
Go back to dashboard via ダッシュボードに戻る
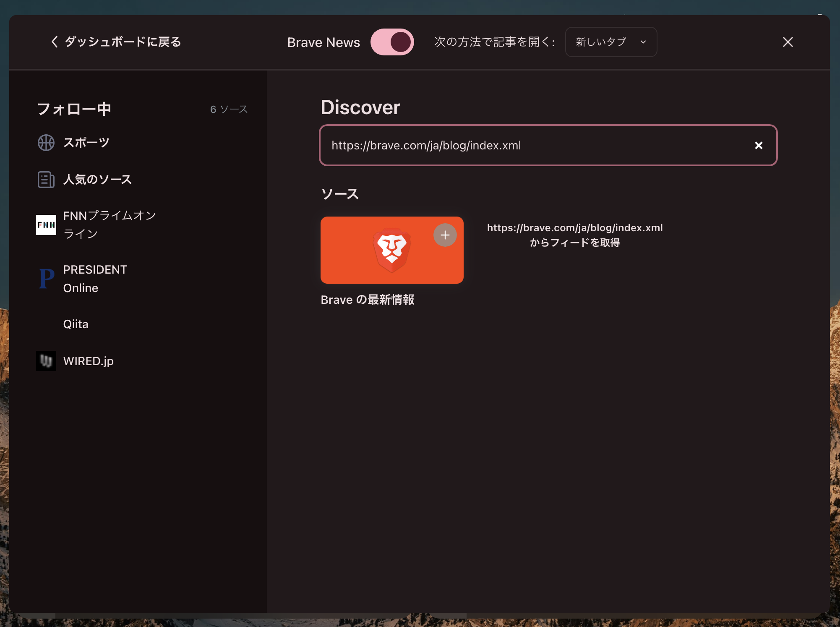(x=116, y=42)
